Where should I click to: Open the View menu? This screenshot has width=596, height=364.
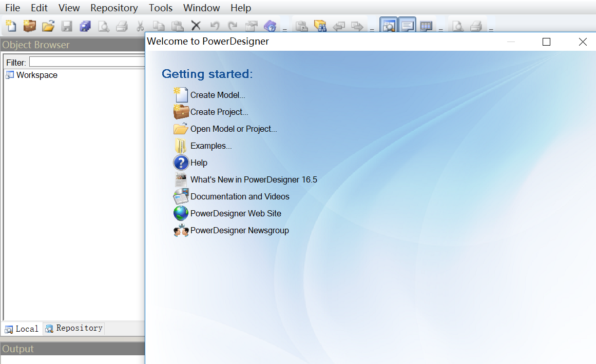tap(69, 8)
